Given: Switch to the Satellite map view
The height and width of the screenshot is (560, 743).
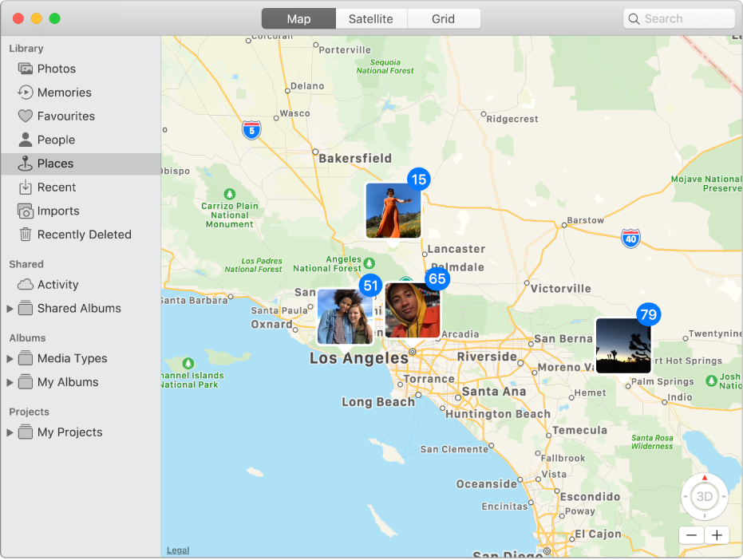Looking at the screenshot, I should click(371, 18).
